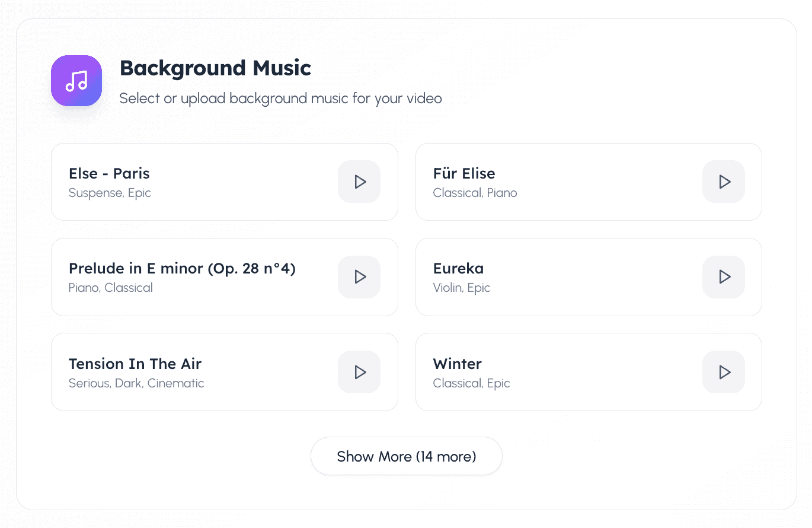Click the "Classical, Piano" genre label
Screen dimensions: 812x528
pyautogui.click(x=475, y=193)
